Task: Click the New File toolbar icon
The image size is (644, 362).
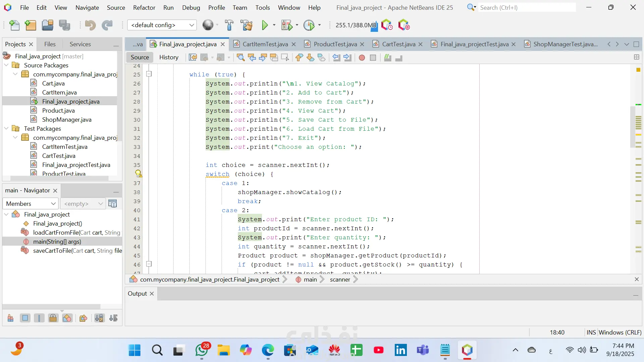Action: point(14,25)
